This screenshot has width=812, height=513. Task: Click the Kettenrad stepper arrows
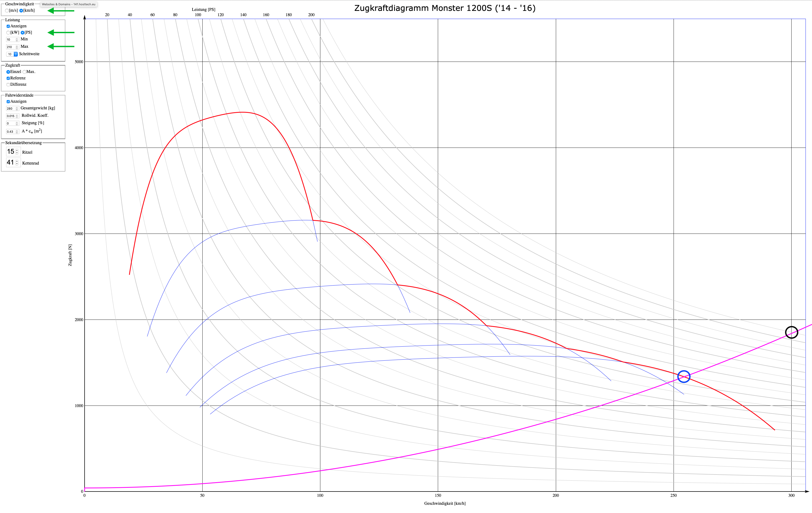17,163
